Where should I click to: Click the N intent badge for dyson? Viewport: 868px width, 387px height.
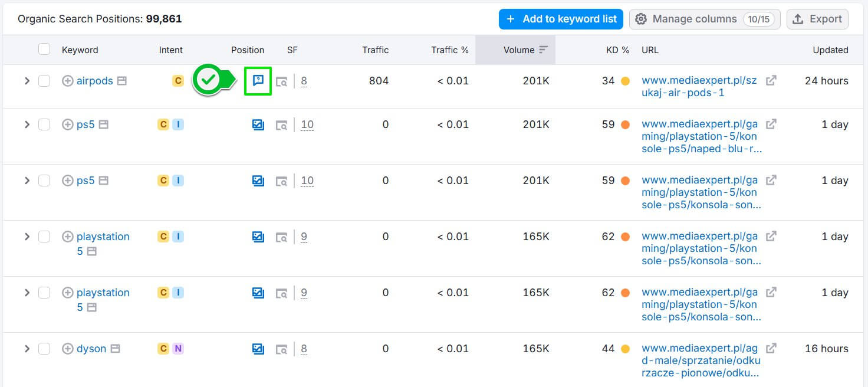pos(178,349)
